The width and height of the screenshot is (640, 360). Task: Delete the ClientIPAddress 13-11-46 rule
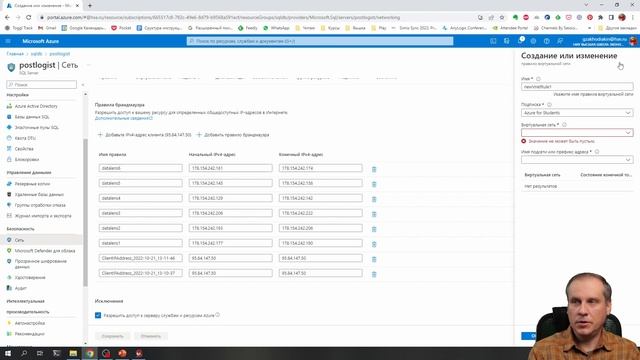374,259
